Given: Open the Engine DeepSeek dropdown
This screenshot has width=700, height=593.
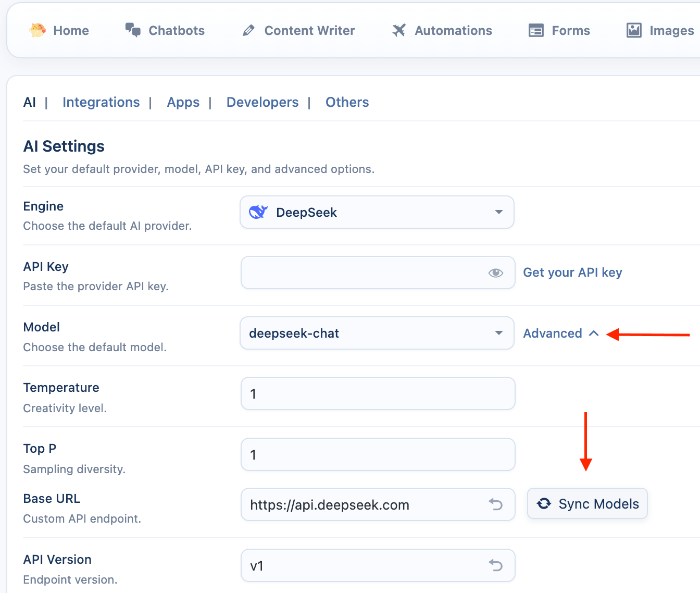Looking at the screenshot, I should pos(377,212).
